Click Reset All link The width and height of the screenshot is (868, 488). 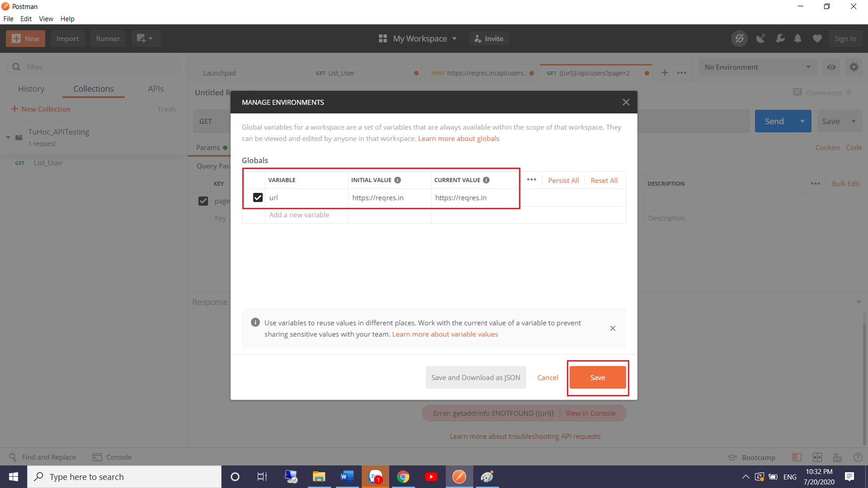604,180
